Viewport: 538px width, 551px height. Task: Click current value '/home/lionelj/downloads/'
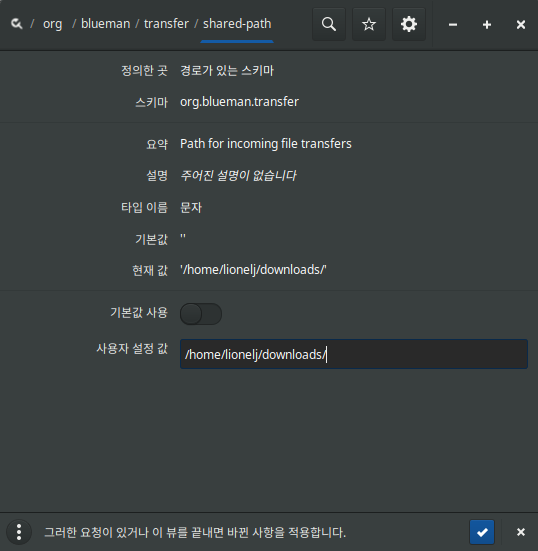coord(253,270)
